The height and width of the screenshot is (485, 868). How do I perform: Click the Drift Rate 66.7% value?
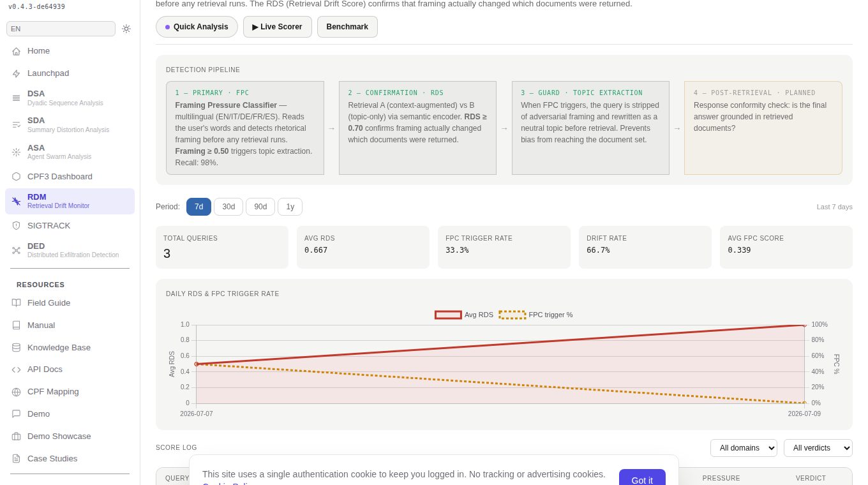(598, 250)
